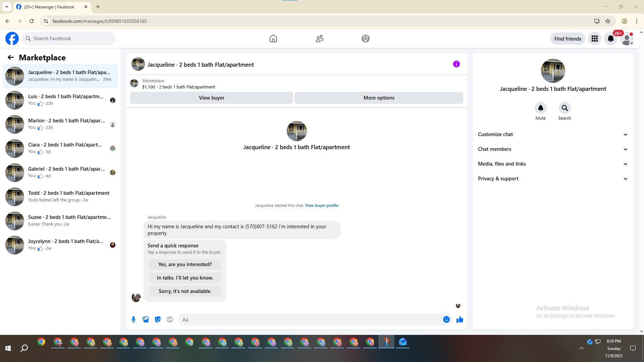Go back one page in browser
644x362 pixels.
[7, 21]
